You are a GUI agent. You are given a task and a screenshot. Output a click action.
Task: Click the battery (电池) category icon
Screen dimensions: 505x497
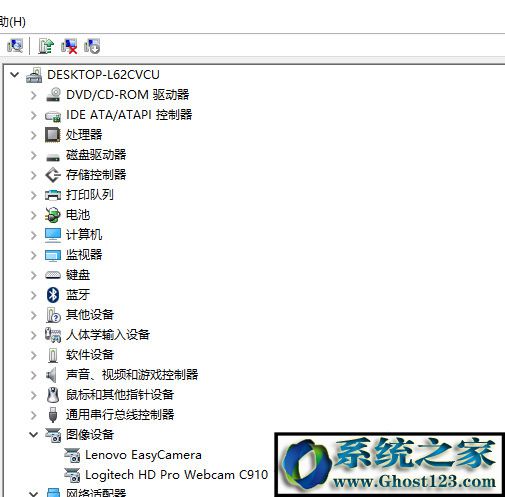pos(53,215)
